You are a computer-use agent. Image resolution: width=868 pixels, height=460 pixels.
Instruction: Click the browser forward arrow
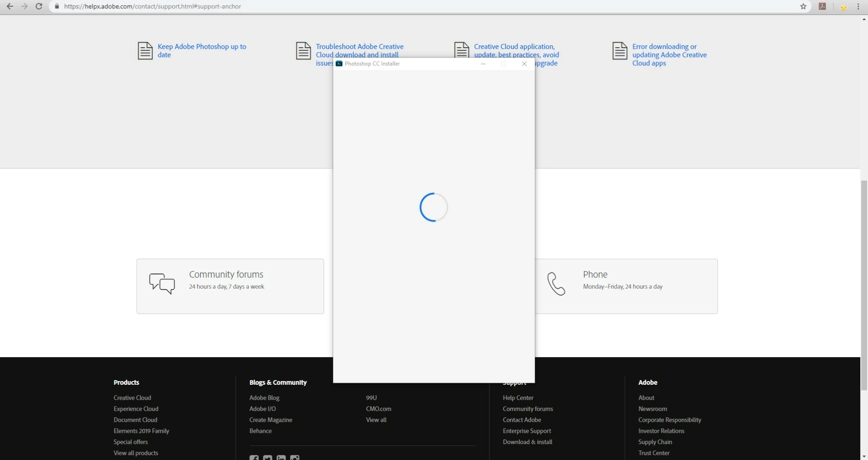click(x=24, y=6)
